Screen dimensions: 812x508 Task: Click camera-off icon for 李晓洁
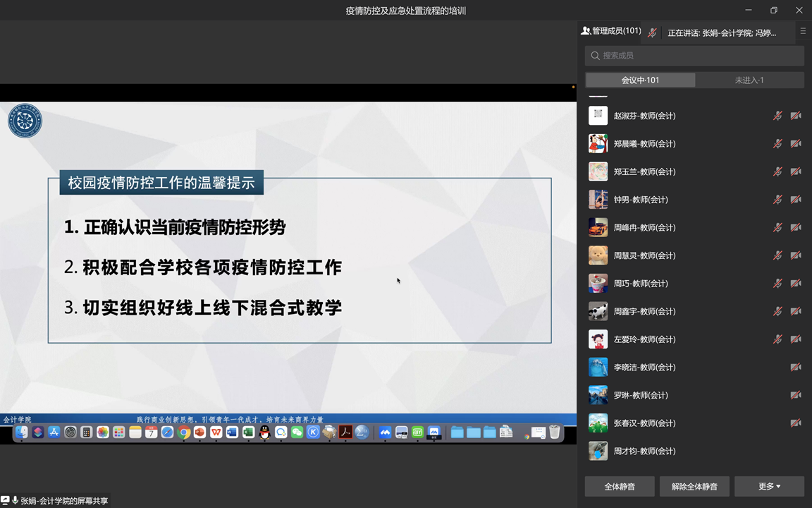coord(796,368)
